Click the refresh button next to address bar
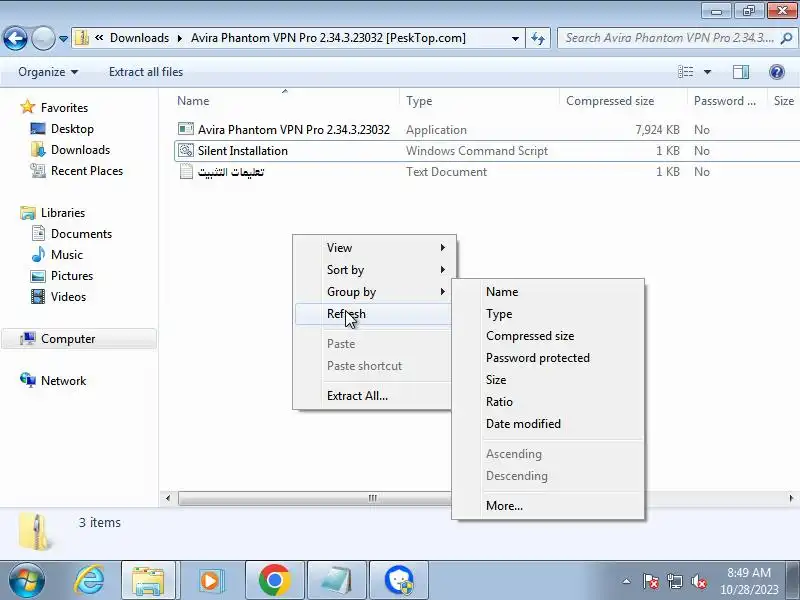Image resolution: width=800 pixels, height=600 pixels. click(x=538, y=38)
